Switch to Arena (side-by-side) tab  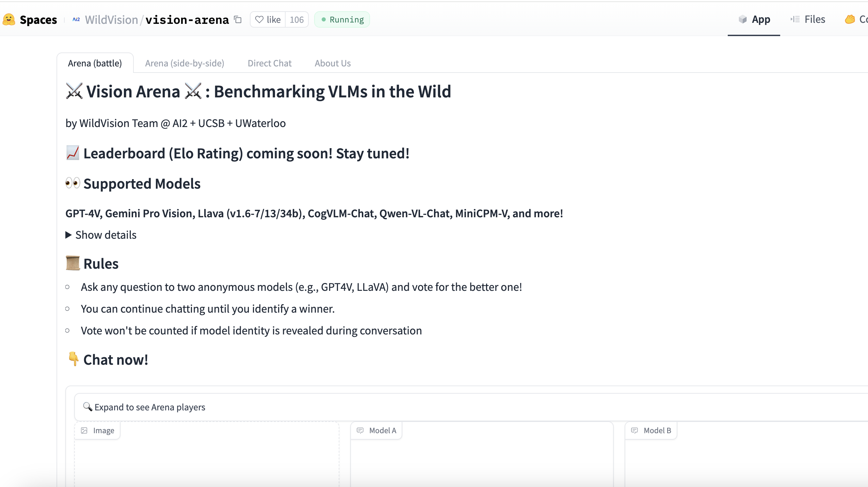pyautogui.click(x=184, y=63)
